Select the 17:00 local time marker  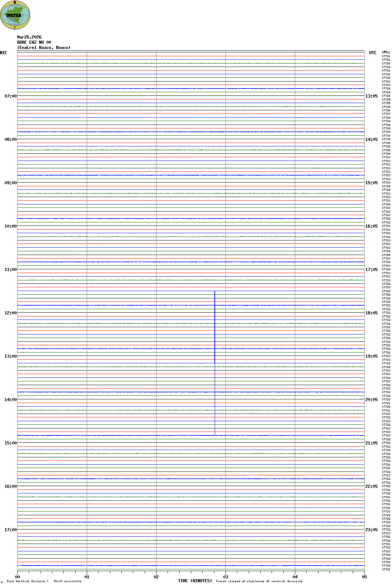10,530
